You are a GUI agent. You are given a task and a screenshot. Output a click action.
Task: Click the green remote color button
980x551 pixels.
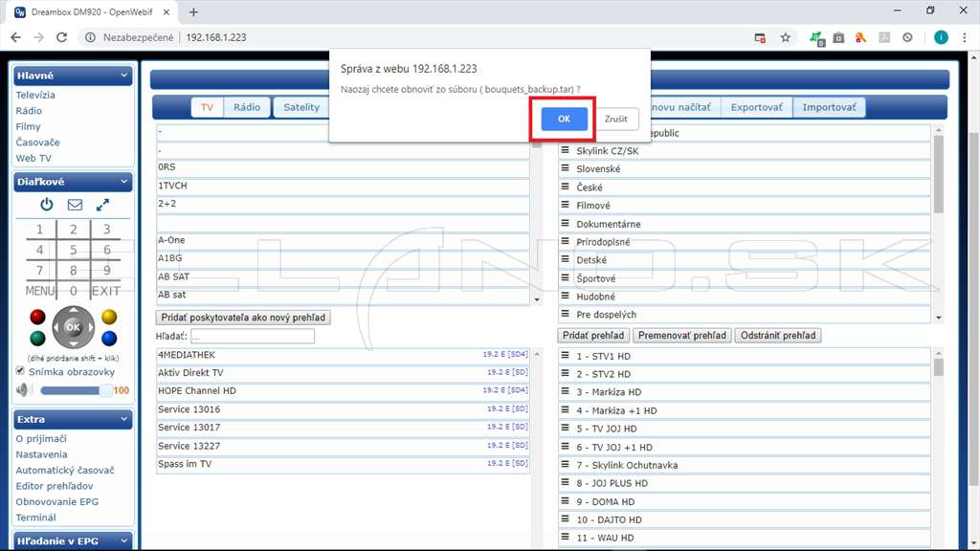37,338
